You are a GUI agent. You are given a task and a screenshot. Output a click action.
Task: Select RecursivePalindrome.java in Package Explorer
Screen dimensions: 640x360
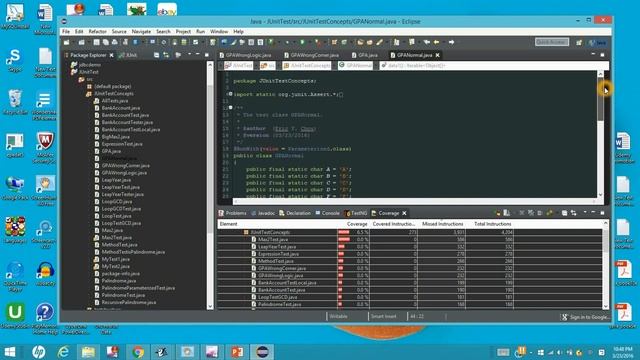(x=125, y=302)
